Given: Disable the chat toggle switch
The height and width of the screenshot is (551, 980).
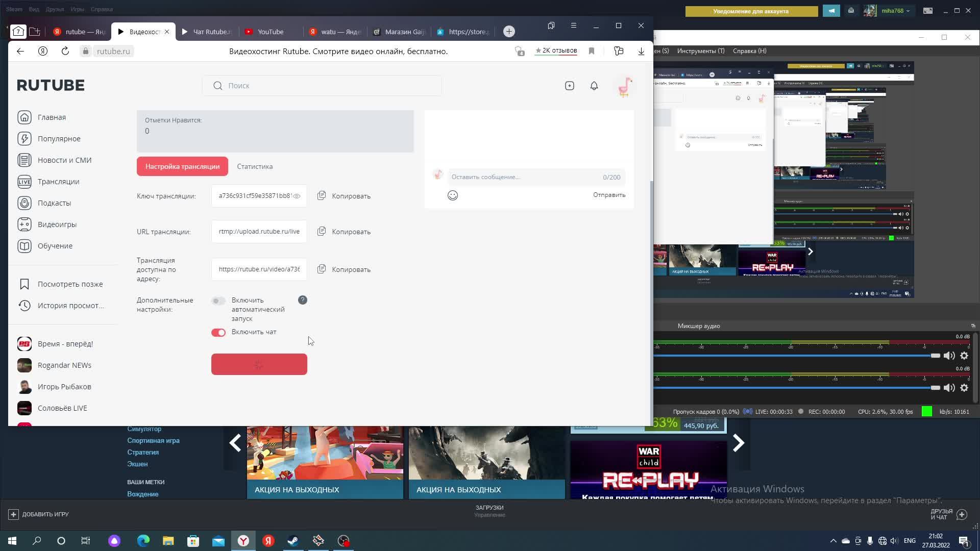Looking at the screenshot, I should [x=218, y=333].
